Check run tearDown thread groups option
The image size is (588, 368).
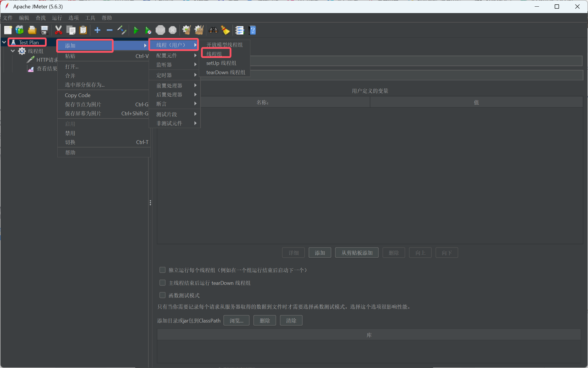(163, 283)
